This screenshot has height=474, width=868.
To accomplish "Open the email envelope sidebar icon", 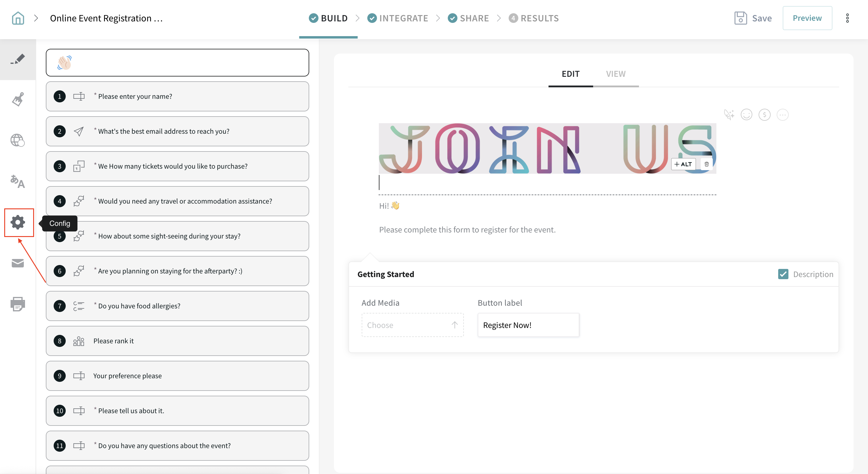I will pyautogui.click(x=18, y=263).
